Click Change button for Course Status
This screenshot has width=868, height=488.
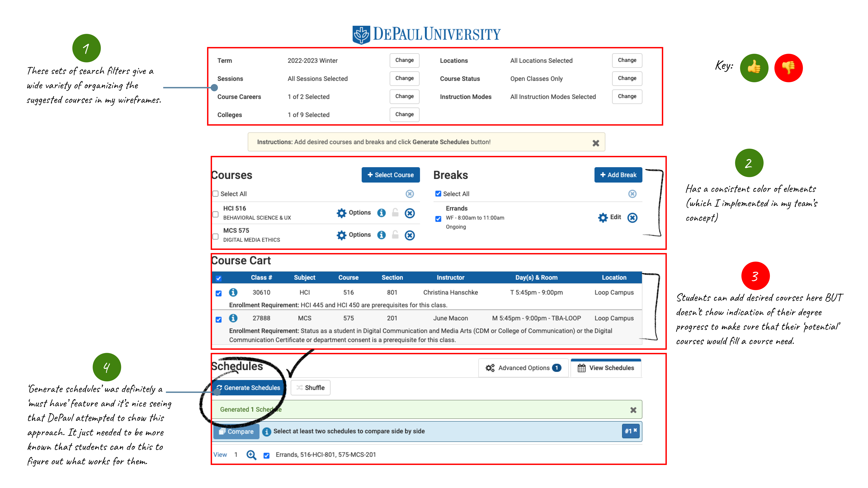click(627, 79)
